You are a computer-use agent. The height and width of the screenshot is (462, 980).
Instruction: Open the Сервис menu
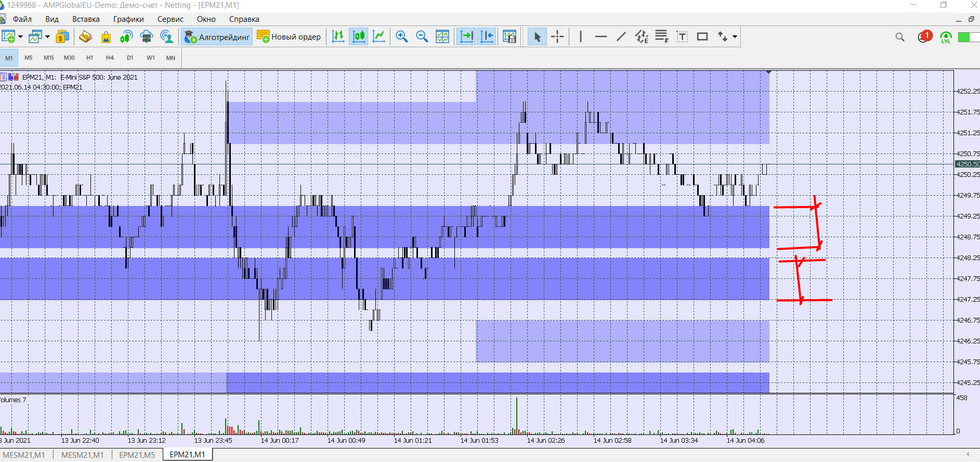click(171, 19)
